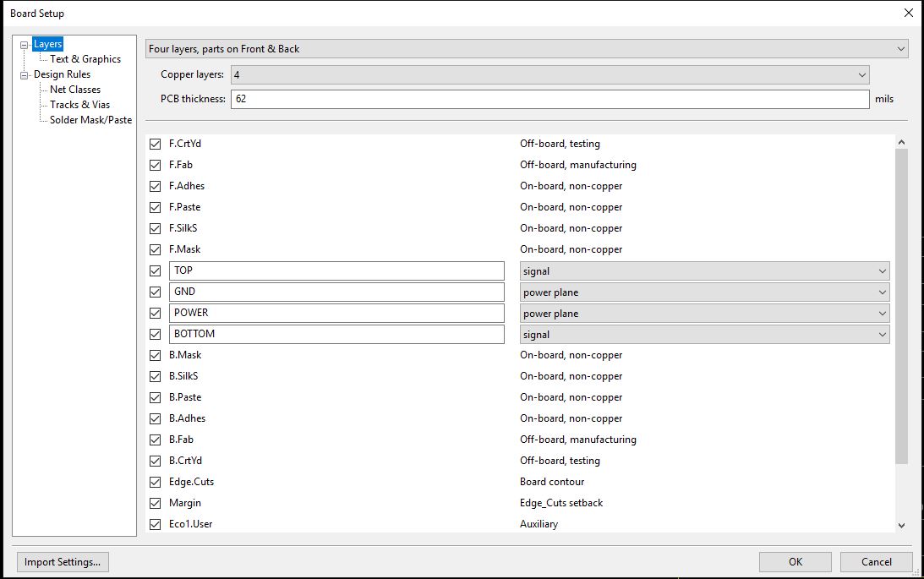924x579 pixels.
Task: Go to Tracks & Vias settings
Action: tap(79, 105)
